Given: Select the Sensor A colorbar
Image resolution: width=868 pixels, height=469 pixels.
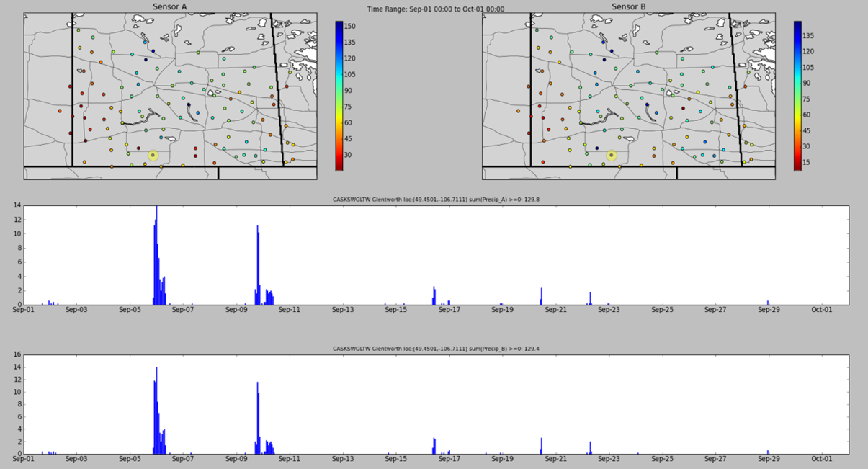Looking at the screenshot, I should pyautogui.click(x=339, y=95).
